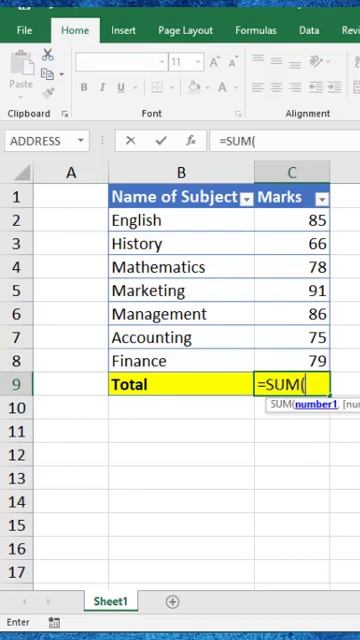Image resolution: width=360 pixels, height=640 pixels.
Task: Open the Marks column filter dropdown
Action: coord(322,199)
